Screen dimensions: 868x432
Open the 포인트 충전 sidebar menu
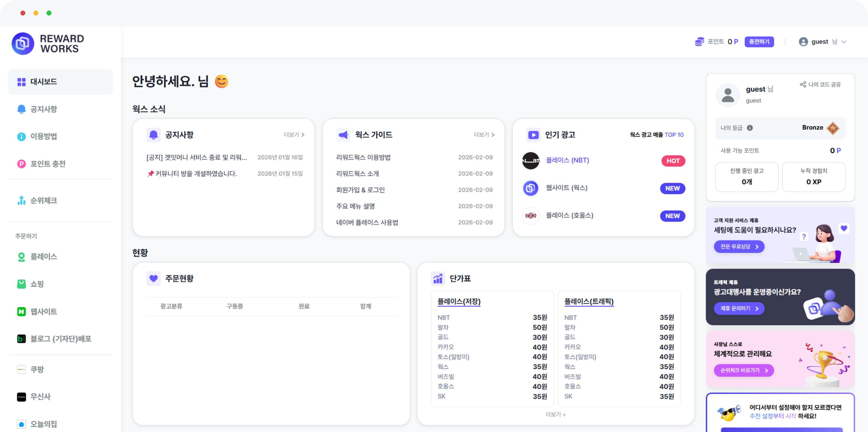[x=48, y=164]
